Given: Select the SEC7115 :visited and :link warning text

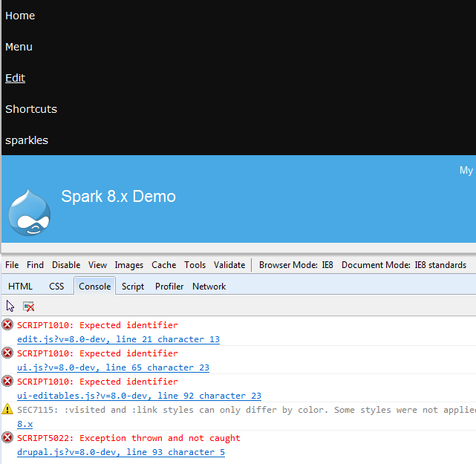Looking at the screenshot, I should [247, 410].
